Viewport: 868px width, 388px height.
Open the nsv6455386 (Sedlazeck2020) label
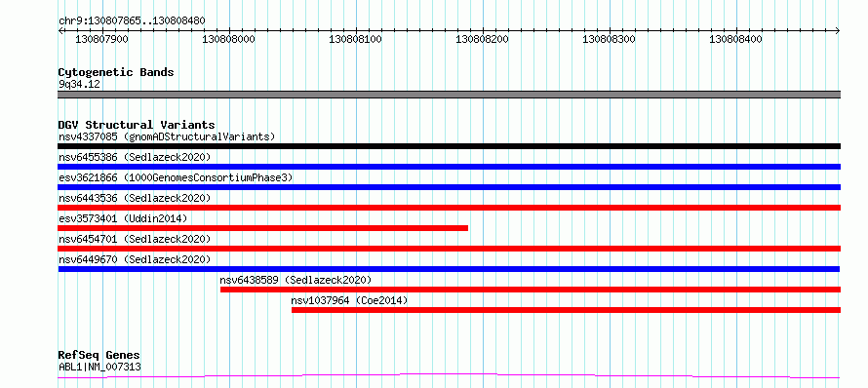[135, 157]
